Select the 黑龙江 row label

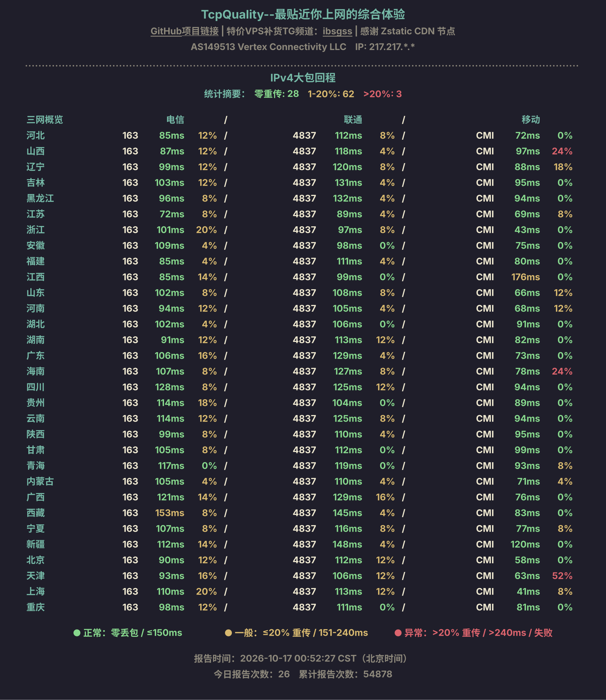tap(40, 198)
